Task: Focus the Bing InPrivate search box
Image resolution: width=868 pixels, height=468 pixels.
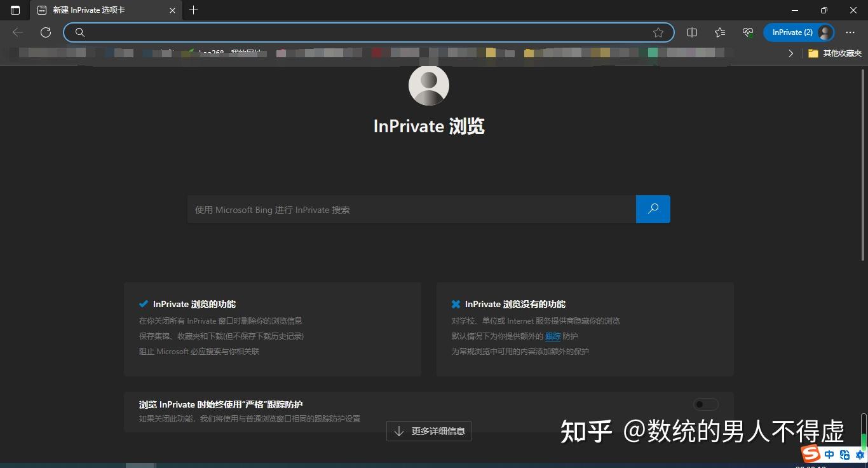Action: [412, 209]
